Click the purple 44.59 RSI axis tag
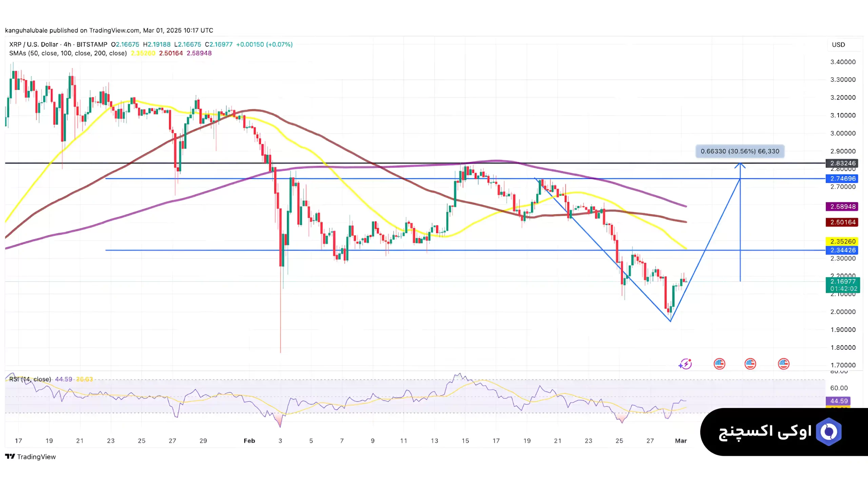868x488 pixels. click(x=839, y=401)
